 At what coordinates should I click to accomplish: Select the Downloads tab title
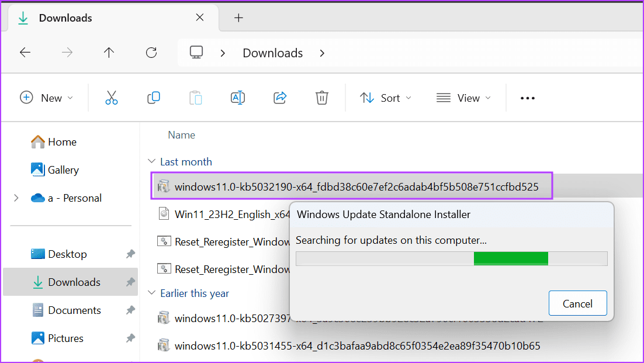pos(65,18)
